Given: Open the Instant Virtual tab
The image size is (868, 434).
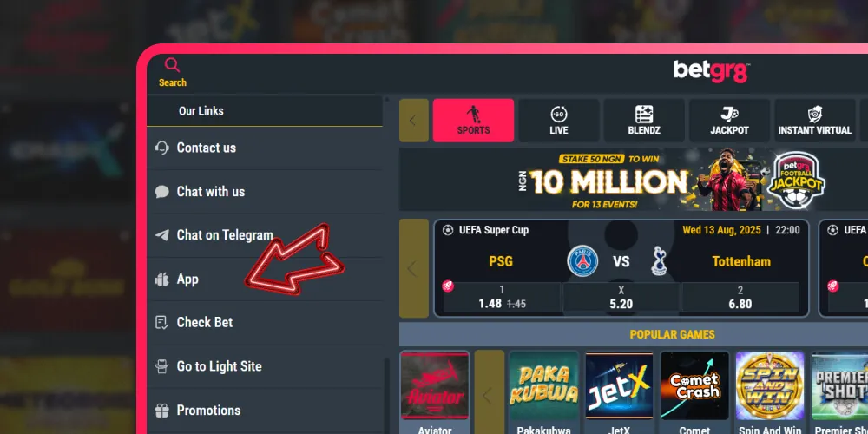Looking at the screenshot, I should pyautogui.click(x=814, y=120).
